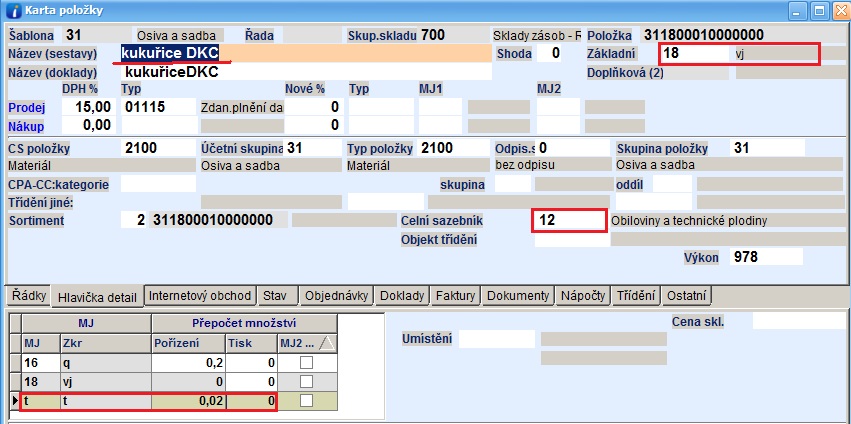851x424 pixels.
Task: Switch to the Řádky tab
Action: 27,296
